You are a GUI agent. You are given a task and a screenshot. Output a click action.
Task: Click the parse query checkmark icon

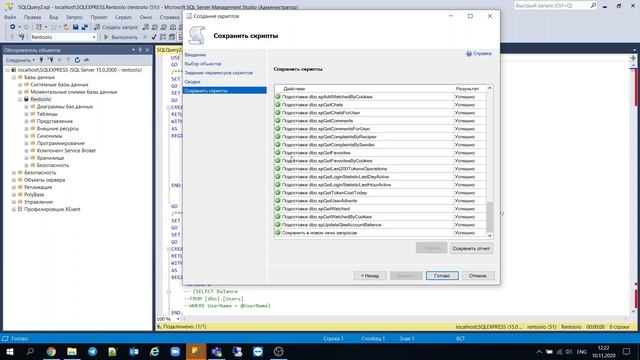(x=154, y=37)
